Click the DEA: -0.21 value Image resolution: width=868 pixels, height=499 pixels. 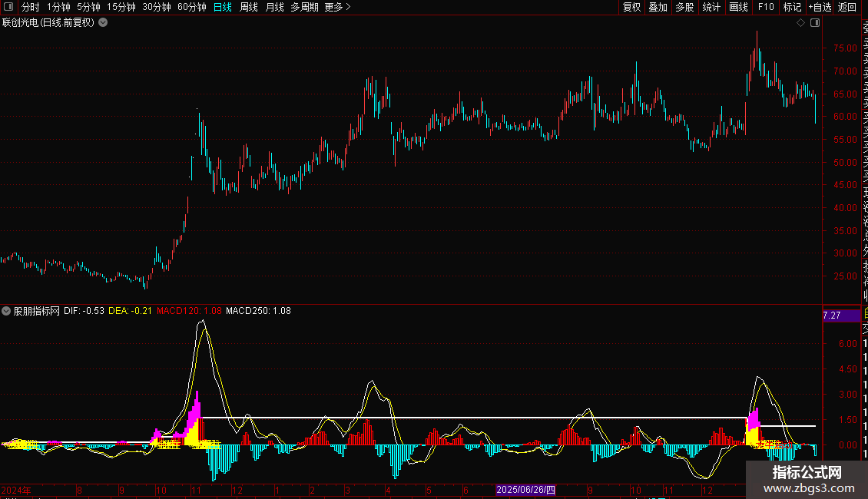130,311
